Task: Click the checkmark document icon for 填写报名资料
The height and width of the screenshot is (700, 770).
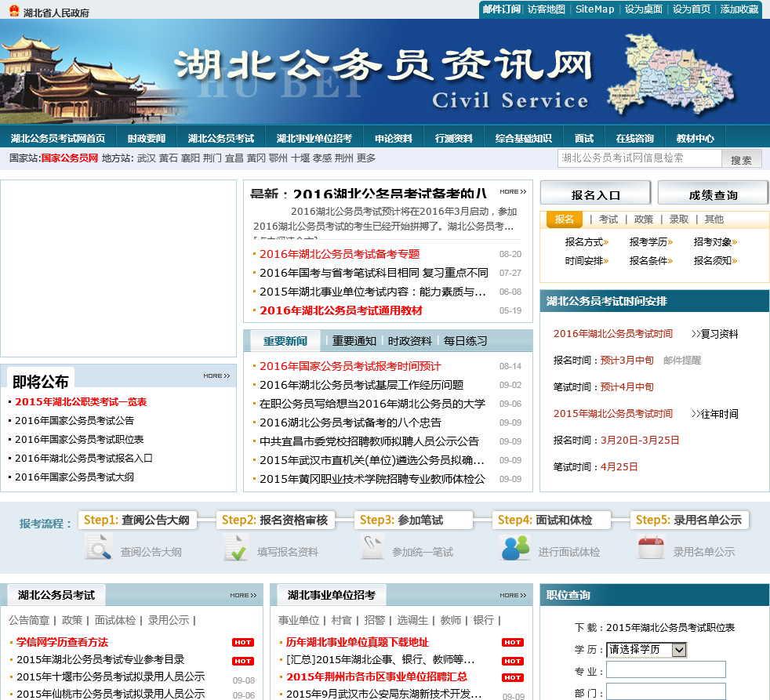Action: tap(236, 547)
